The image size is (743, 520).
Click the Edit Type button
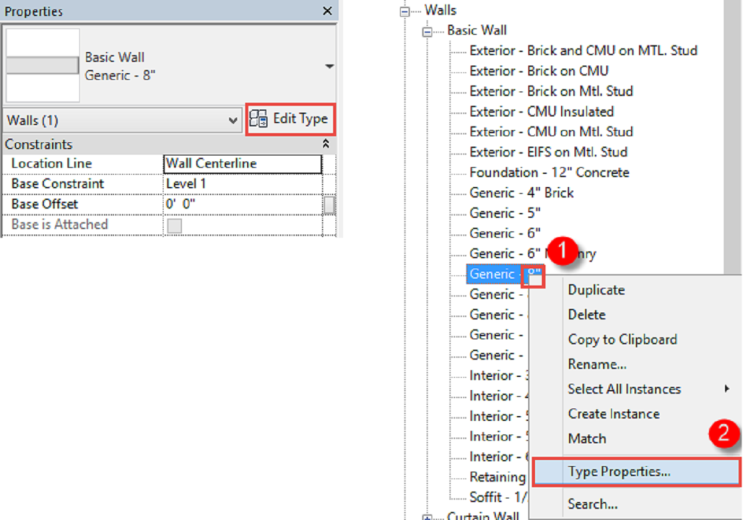290,119
